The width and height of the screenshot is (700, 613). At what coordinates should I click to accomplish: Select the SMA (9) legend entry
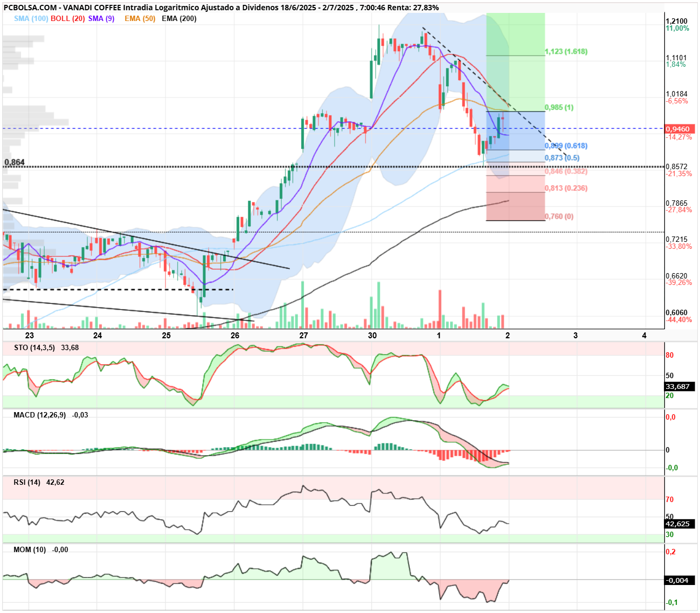coord(101,18)
